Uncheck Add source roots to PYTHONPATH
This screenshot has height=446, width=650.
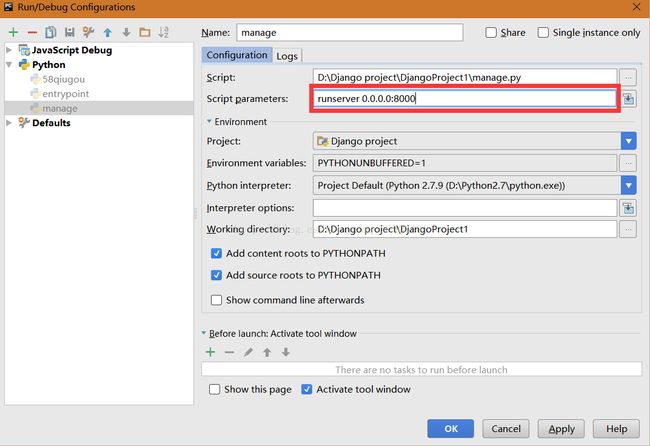pyautogui.click(x=216, y=275)
